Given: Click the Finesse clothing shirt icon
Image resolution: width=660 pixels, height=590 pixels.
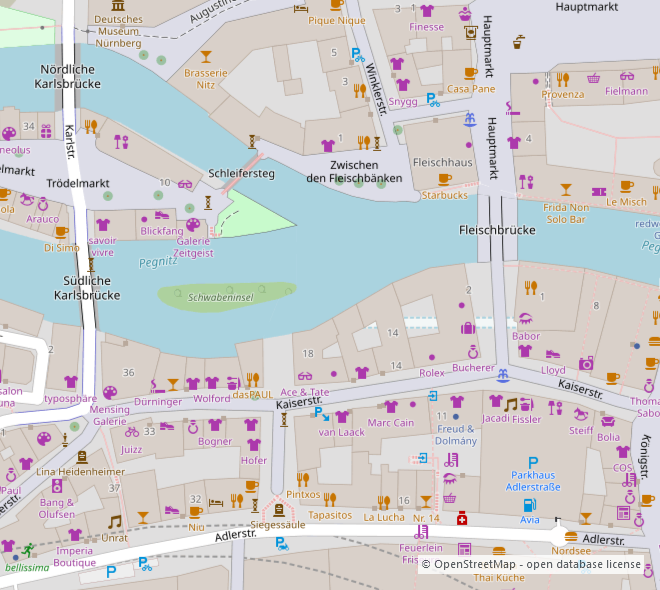Looking at the screenshot, I should (x=427, y=11).
